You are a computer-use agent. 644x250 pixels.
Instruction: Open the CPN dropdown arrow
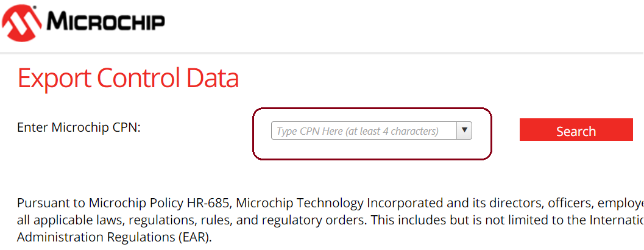464,130
